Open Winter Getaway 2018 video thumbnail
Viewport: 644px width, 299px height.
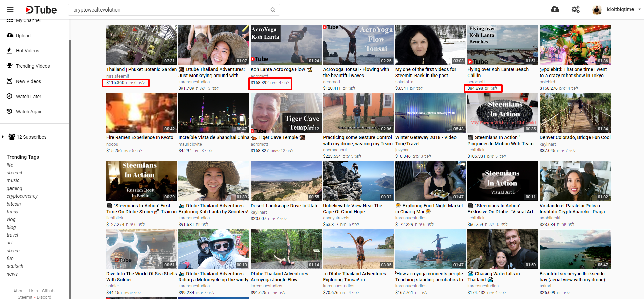point(431,113)
